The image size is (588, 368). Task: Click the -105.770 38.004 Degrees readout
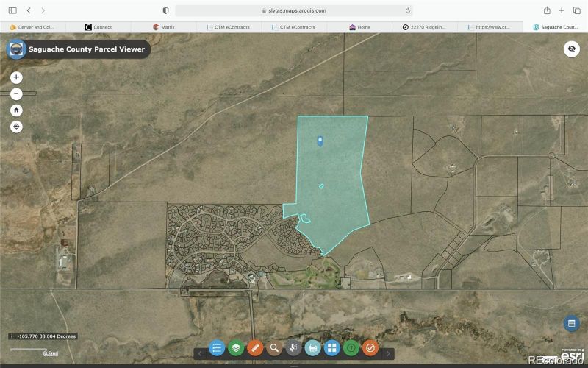pos(46,336)
